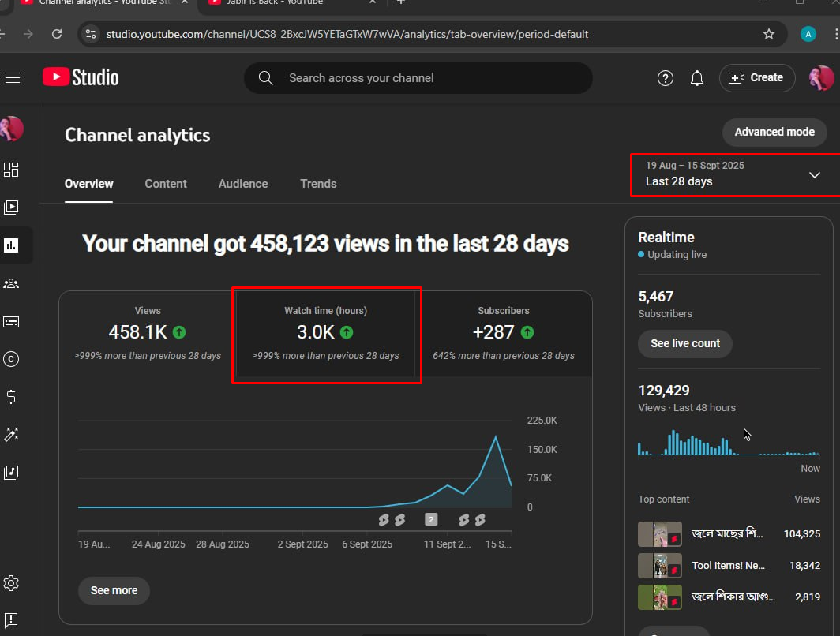Open the Community section icon
This screenshot has width=840, height=636.
(x=12, y=282)
